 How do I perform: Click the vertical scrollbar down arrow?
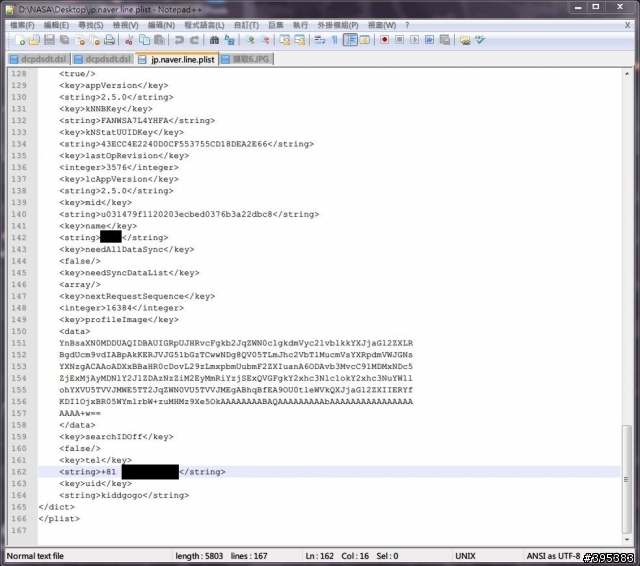tap(627, 540)
